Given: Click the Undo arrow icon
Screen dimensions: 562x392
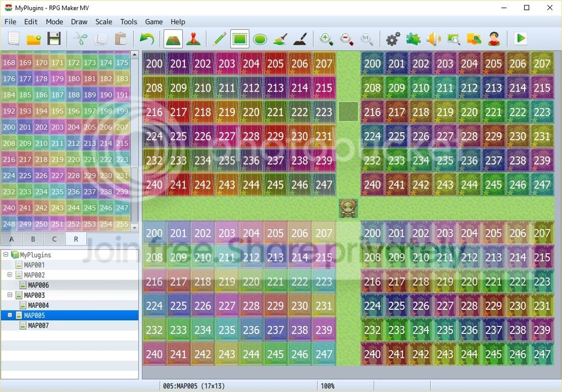Looking at the screenshot, I should point(147,39).
